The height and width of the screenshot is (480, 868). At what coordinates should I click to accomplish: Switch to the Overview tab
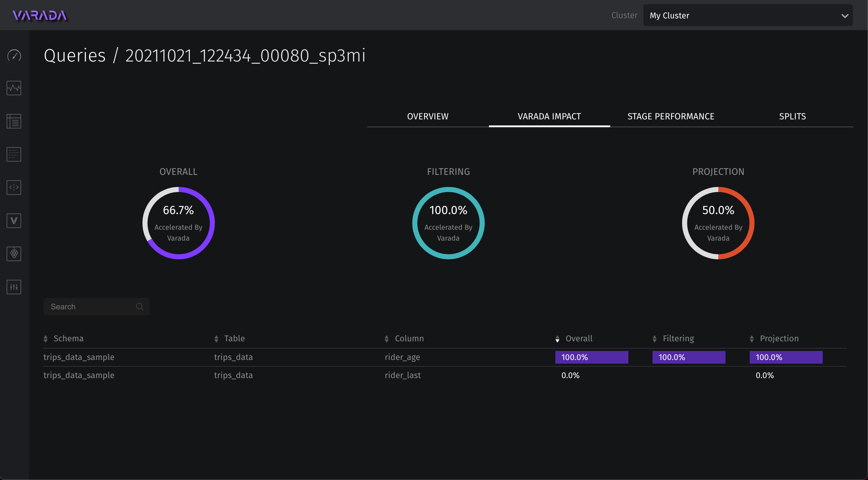pyautogui.click(x=428, y=116)
